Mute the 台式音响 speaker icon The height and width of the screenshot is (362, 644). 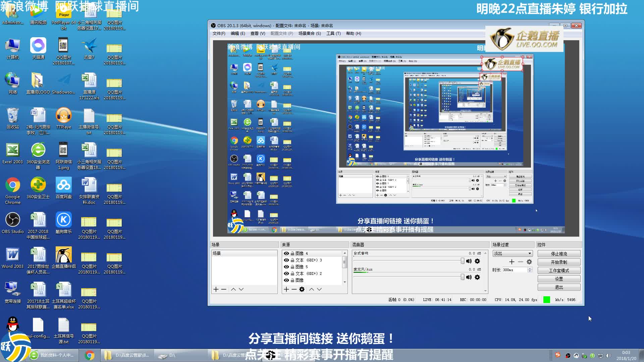coord(469,261)
